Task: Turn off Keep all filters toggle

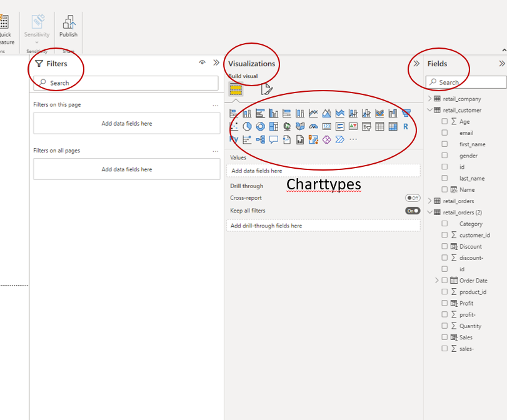Action: 413,211
